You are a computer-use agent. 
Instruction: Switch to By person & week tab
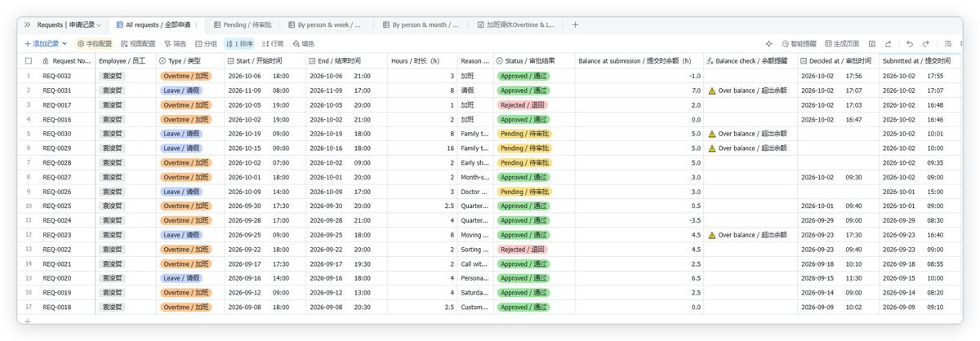[x=326, y=25]
